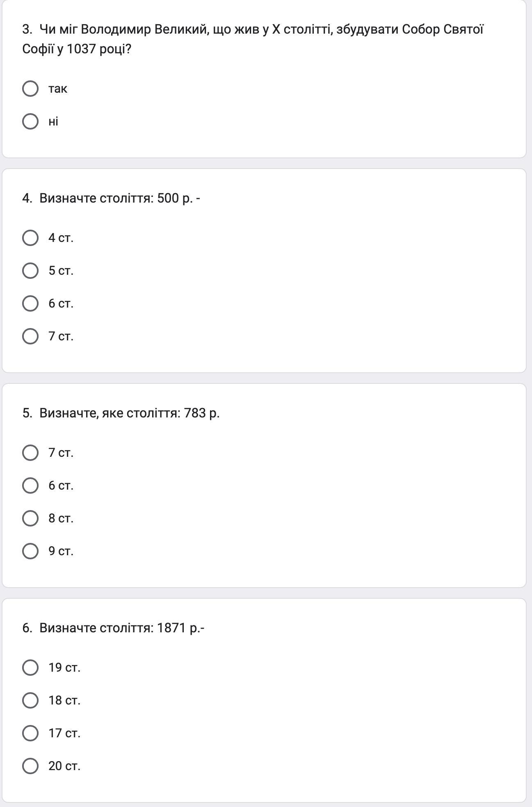Pick '6 ст.' for the 783 р. question
532x807 pixels.
[x=30, y=486]
